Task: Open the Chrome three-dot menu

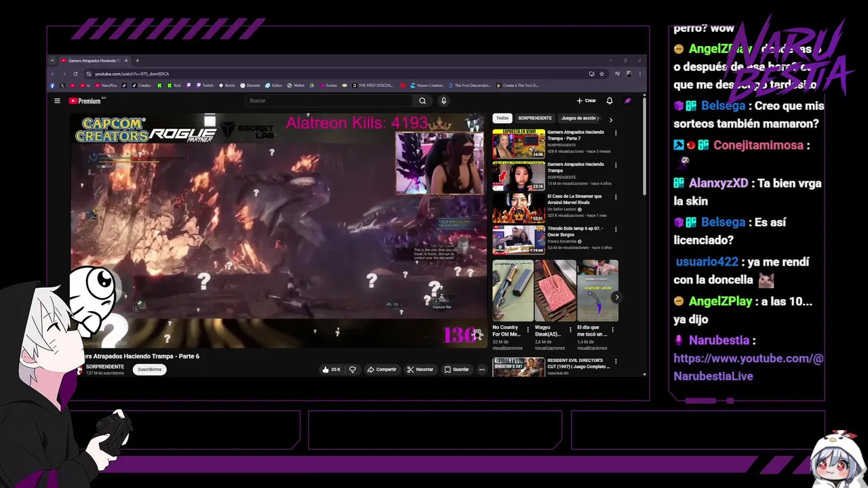Action: click(x=639, y=74)
